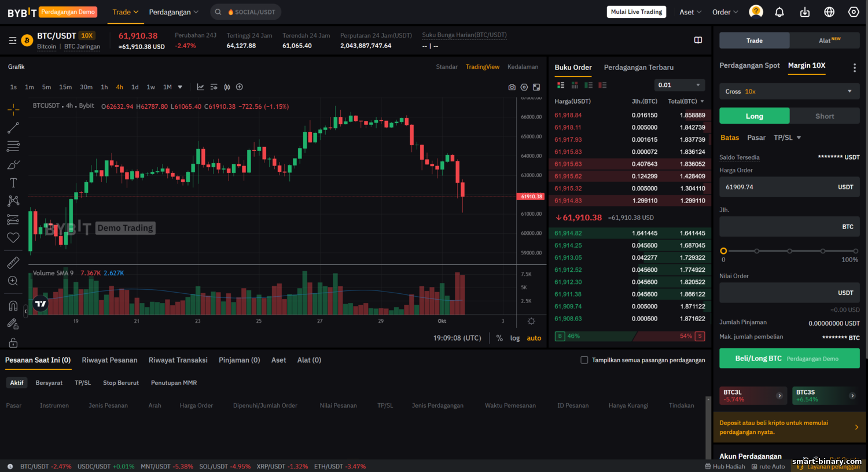
Task: Take a chart snapshot with camera icon
Action: coord(512,87)
